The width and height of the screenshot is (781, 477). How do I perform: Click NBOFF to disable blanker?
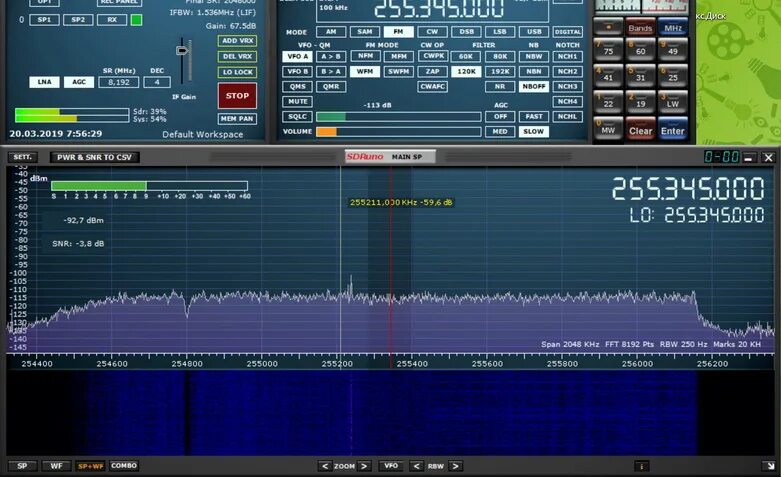(534, 86)
